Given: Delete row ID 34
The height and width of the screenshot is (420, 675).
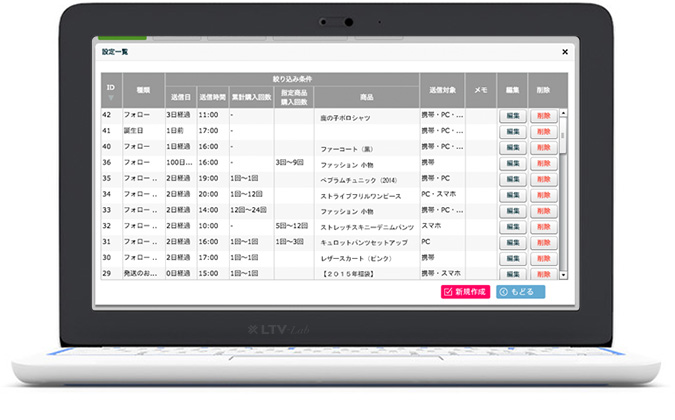Looking at the screenshot, I should tap(544, 195).
